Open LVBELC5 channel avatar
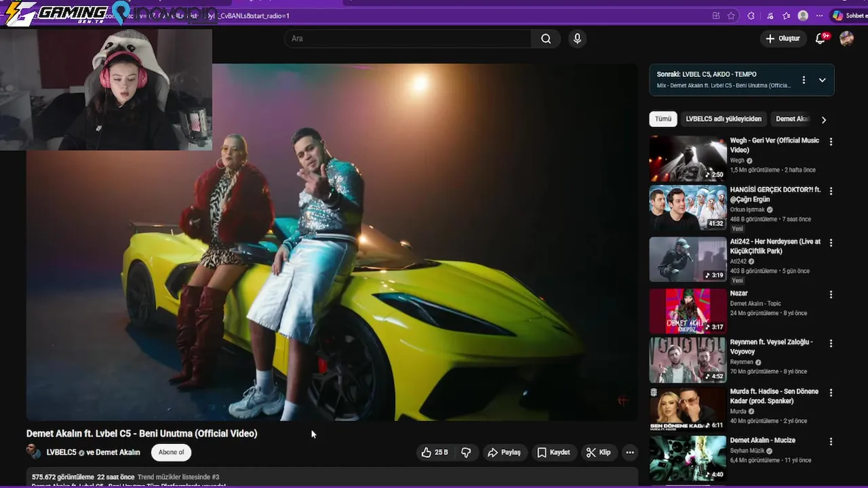The height and width of the screenshot is (488, 868). 33,451
